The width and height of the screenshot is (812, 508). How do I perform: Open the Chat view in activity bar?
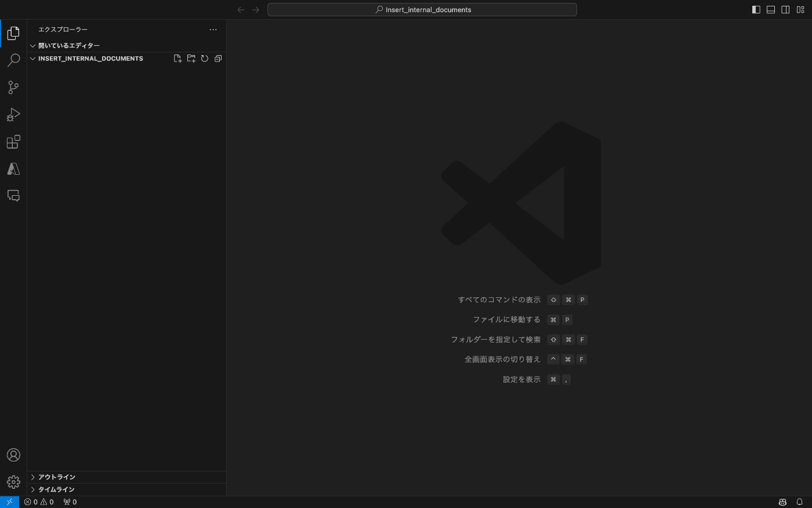point(13,196)
